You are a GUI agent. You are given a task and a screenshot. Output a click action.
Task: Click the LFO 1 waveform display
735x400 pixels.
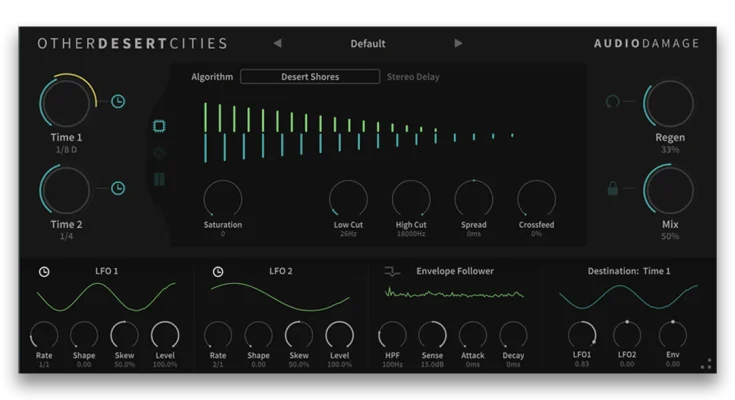click(105, 297)
